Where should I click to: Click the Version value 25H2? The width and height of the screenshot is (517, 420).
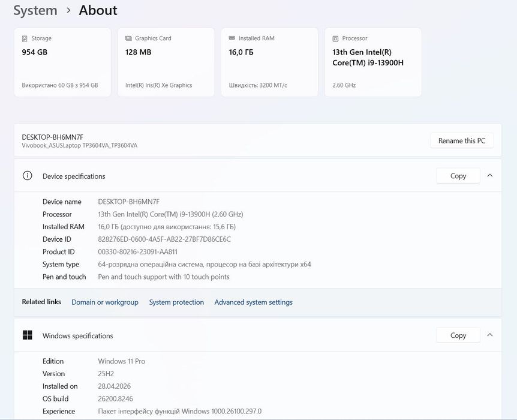[x=106, y=373]
